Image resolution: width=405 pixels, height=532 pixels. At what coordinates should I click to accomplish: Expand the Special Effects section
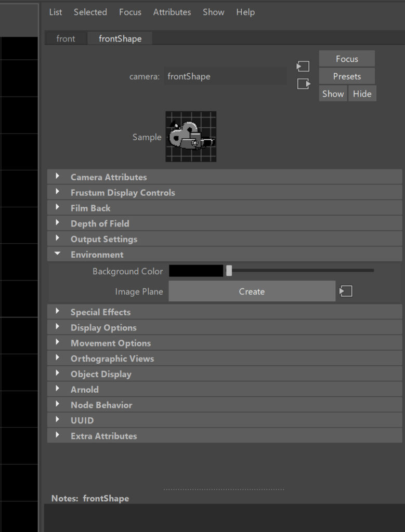point(225,312)
